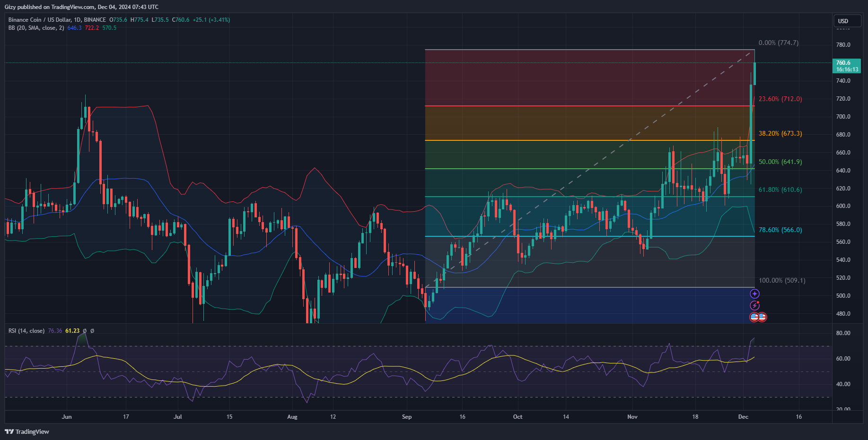The image size is (868, 440).
Task: Click the Dec label on the time axis
Action: pos(743,417)
